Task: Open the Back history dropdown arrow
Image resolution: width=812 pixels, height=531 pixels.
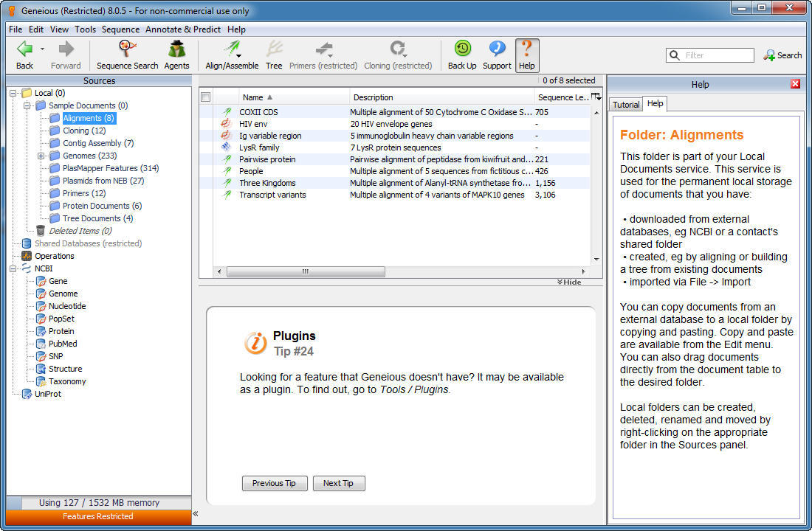Action: click(x=42, y=49)
